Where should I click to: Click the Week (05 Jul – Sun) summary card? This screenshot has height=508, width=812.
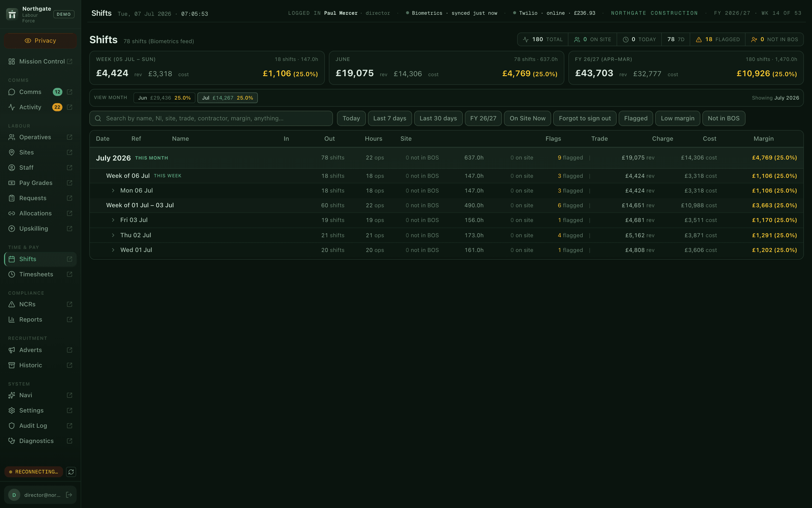tap(207, 68)
